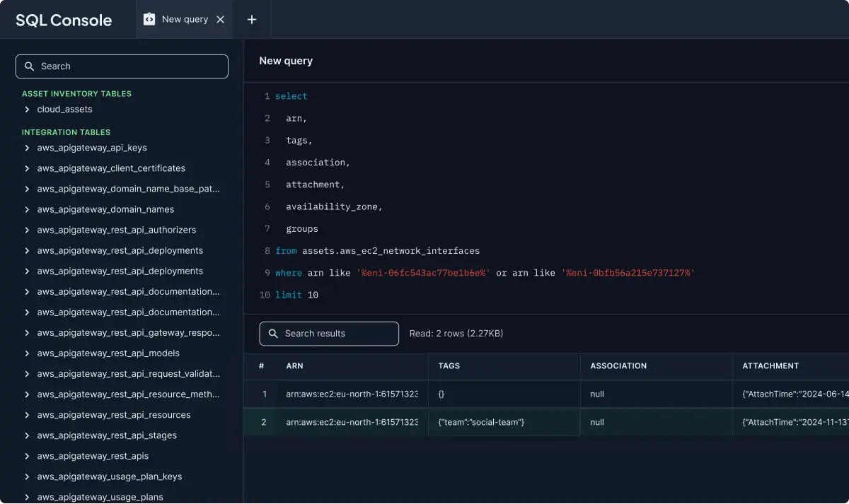Click INTEGRATION TABLES heading
Image resolution: width=849 pixels, height=504 pixels.
point(66,132)
